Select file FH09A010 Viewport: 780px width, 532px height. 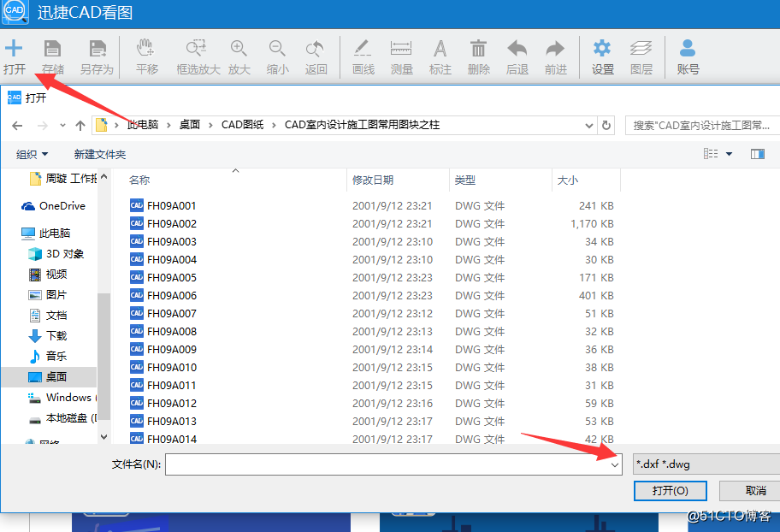click(162, 367)
